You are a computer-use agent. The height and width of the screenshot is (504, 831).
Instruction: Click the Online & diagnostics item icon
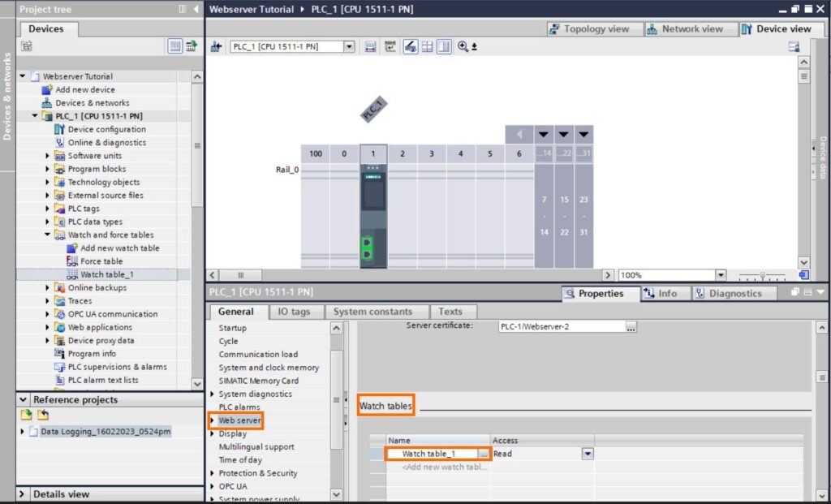tap(60, 142)
